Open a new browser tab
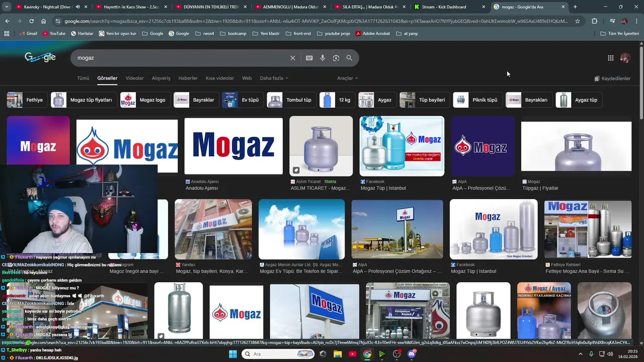 575,7
